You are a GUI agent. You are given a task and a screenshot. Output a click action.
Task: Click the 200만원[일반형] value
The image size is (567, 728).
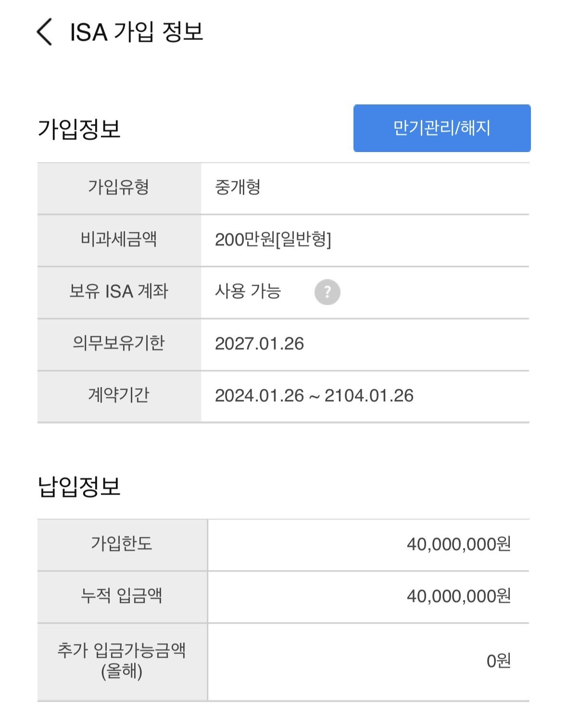pyautogui.click(x=273, y=239)
